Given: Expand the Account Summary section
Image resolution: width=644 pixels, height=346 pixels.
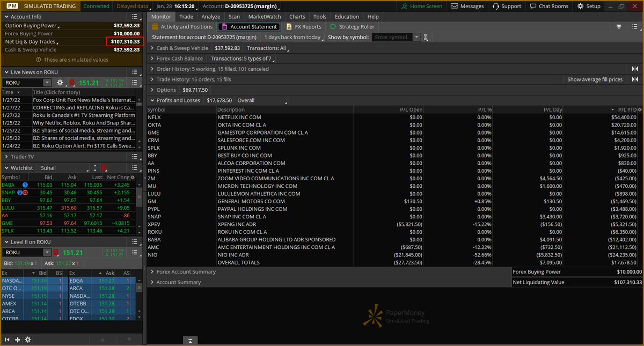Looking at the screenshot, I should point(152,282).
